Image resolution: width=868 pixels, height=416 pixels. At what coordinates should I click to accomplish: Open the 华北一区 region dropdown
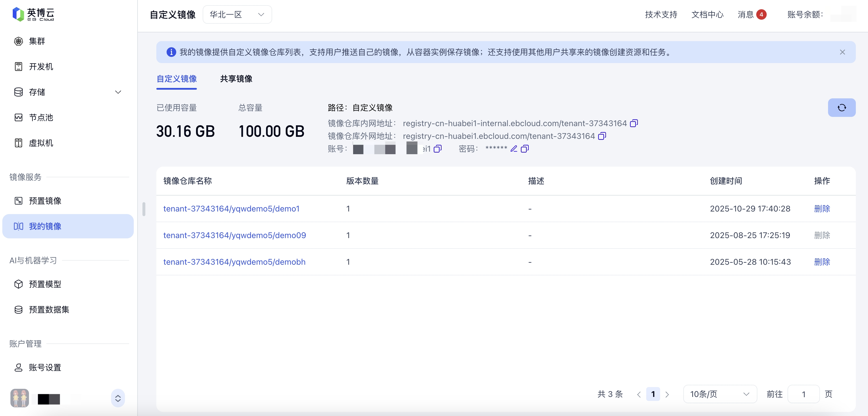point(237,14)
